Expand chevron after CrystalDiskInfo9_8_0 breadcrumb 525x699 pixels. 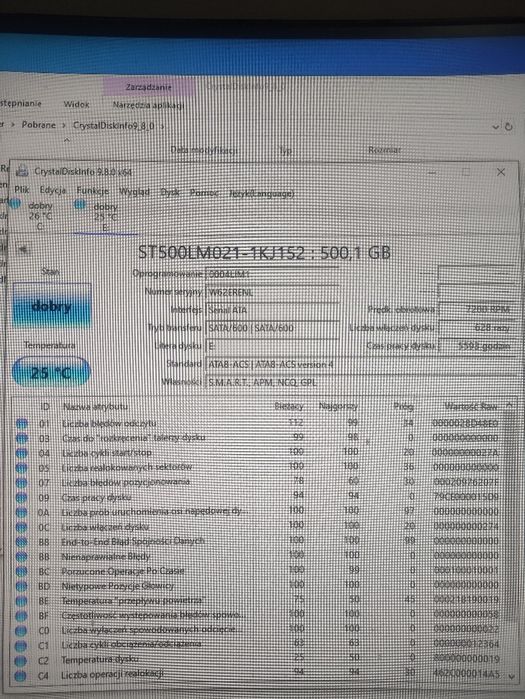(162, 127)
